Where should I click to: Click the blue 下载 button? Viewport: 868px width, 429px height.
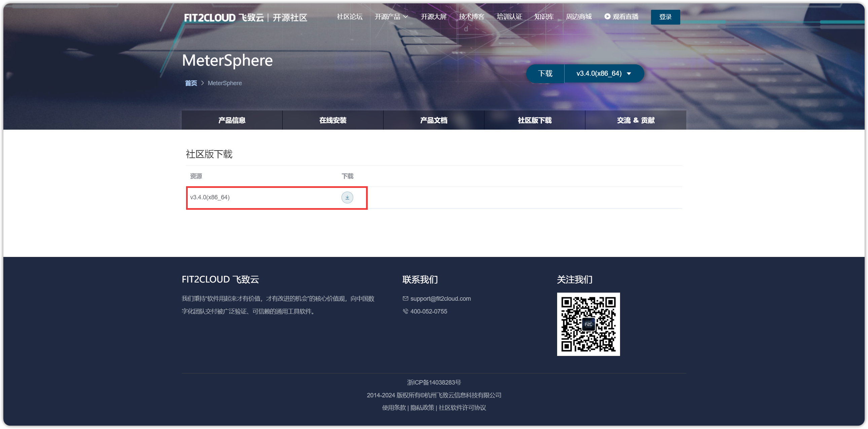pyautogui.click(x=545, y=73)
